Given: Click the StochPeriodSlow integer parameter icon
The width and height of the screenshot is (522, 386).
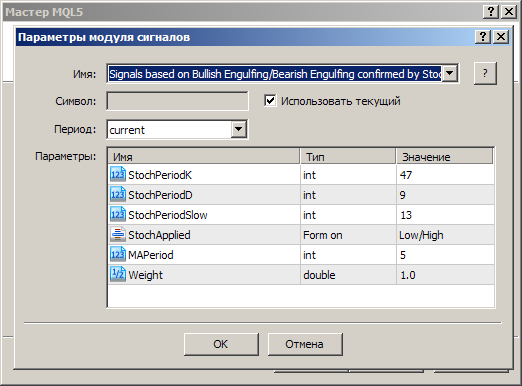Looking at the screenshot, I should tap(118, 214).
